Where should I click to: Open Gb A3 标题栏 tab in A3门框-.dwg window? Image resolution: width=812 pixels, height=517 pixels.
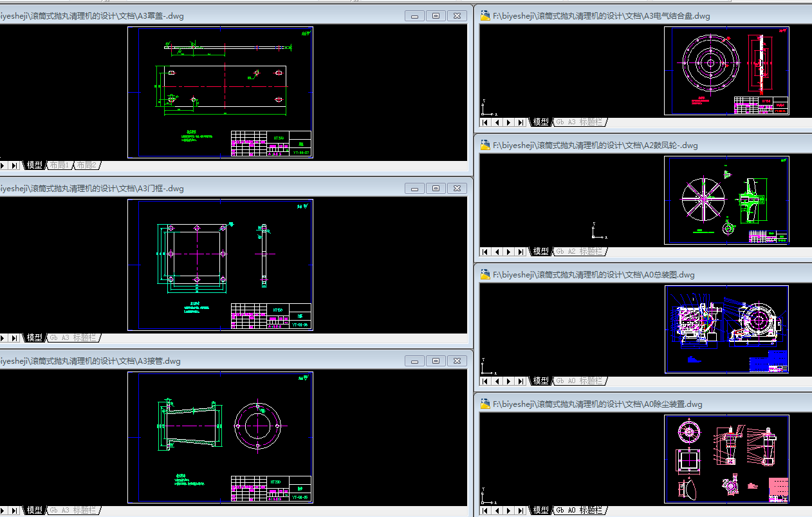[x=73, y=338]
